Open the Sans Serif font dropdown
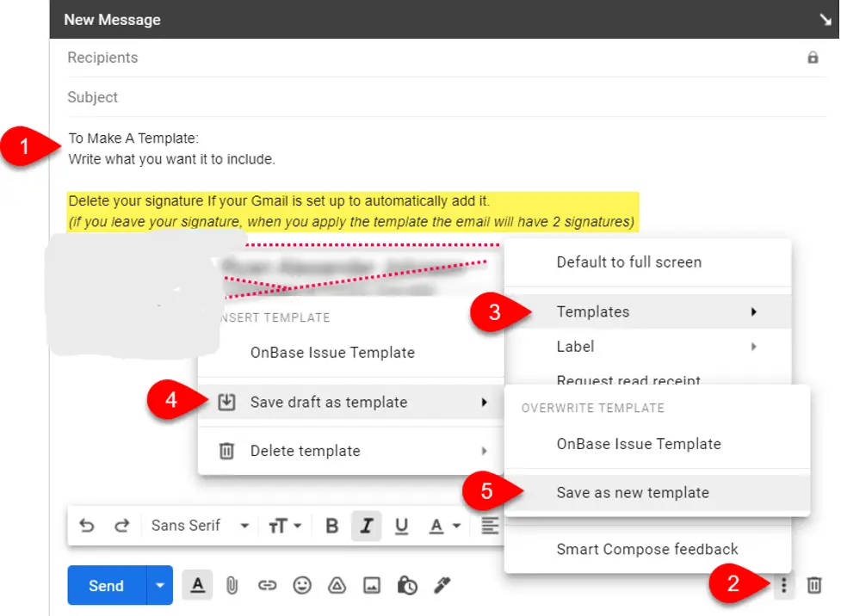This screenshot has width=841, height=616. point(200,526)
